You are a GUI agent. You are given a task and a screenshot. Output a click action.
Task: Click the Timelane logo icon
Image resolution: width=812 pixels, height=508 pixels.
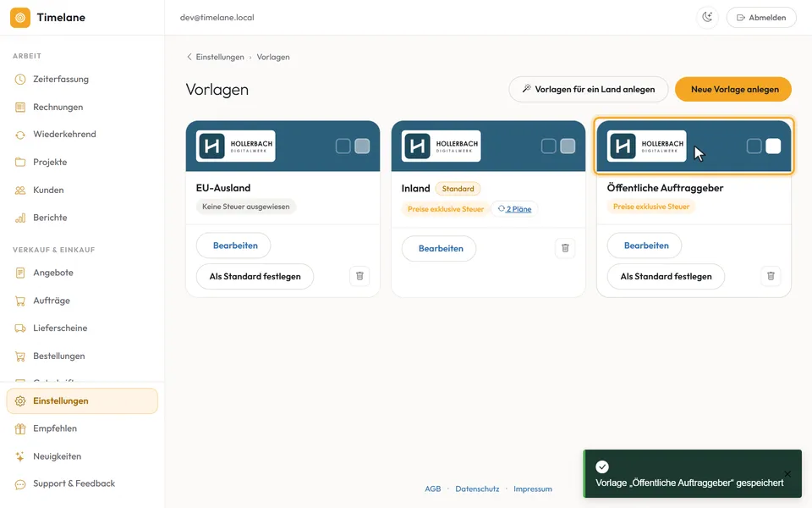tap(20, 18)
